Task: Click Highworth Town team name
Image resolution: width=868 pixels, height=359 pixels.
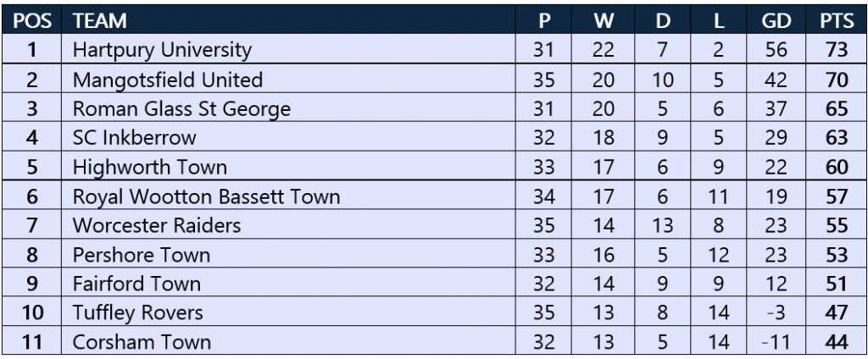Action: tap(139, 168)
